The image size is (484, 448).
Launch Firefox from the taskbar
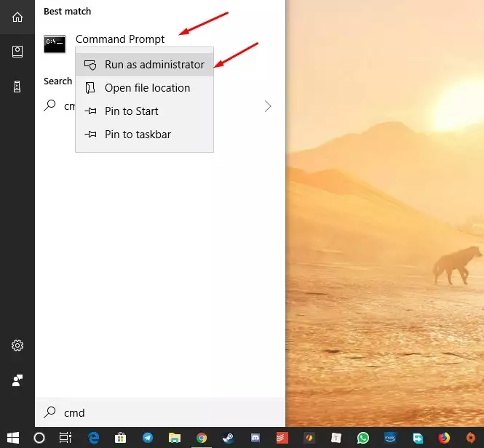point(444,438)
